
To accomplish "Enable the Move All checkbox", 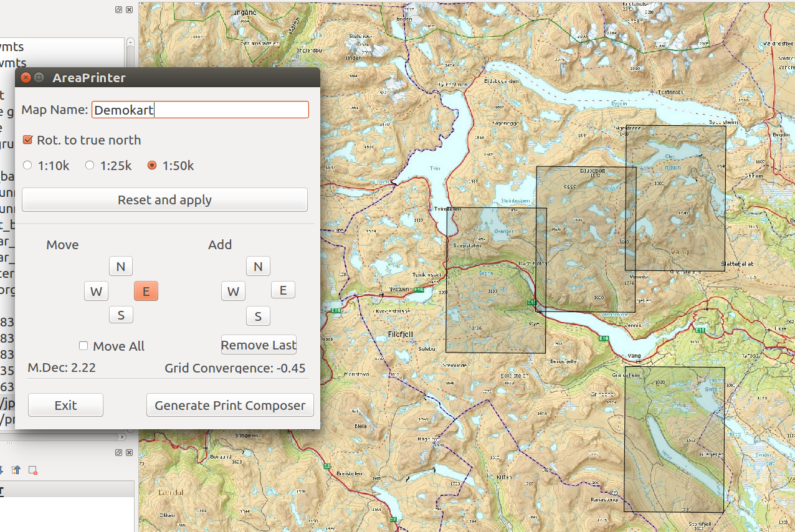I will point(83,346).
